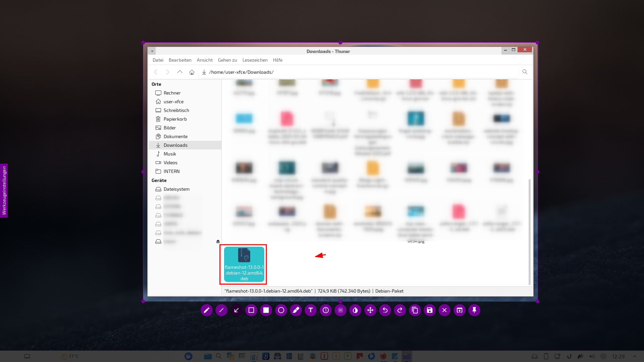Viewport: 644px width, 362px height.
Task: Go to the home folder
Action: (192, 72)
